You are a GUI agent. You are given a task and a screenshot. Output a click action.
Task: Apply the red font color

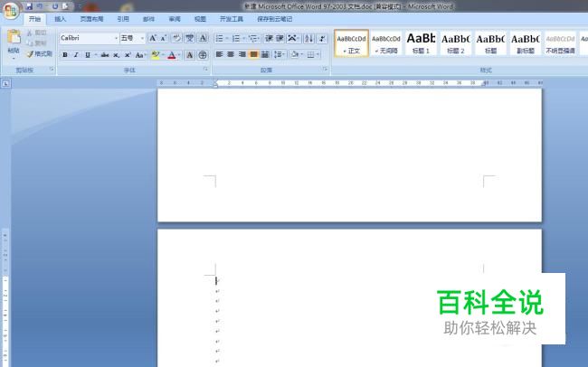coord(172,55)
